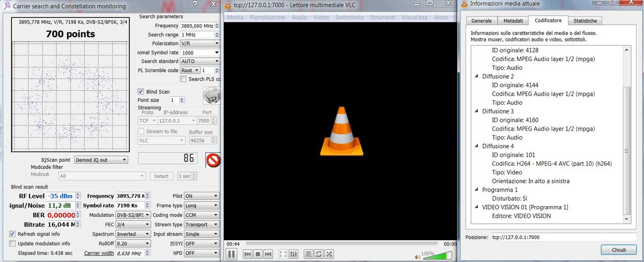This screenshot has width=644, height=262.
Task: Open PL Scramble code Root dropdown
Action: point(190,71)
